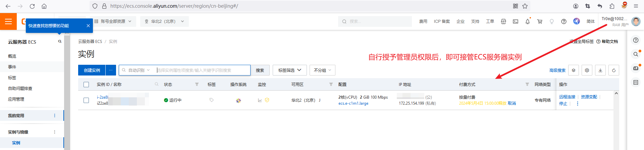Close the quick-find tooltip popup

88,26
